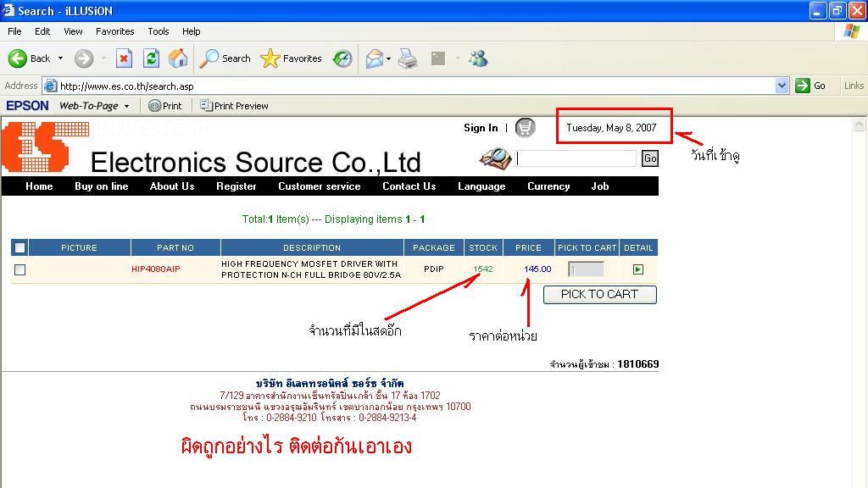This screenshot has height=488, width=868.
Task: Expand the EPSON Web-To-Page dropdown
Action: (x=127, y=106)
